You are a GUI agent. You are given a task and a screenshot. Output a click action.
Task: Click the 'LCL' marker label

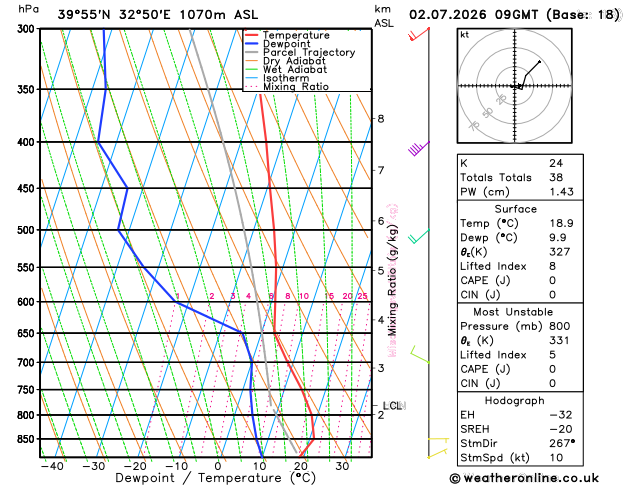[x=392, y=406]
